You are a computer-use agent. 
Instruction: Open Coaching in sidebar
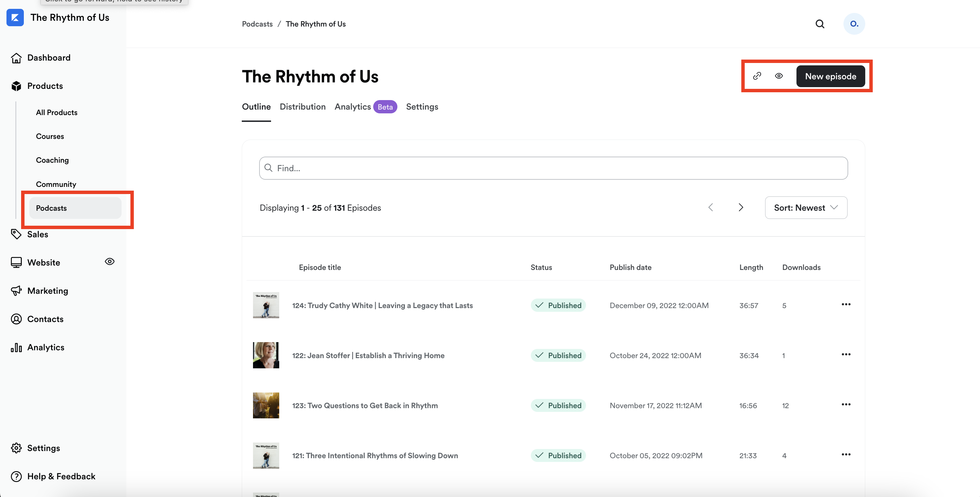pos(52,160)
